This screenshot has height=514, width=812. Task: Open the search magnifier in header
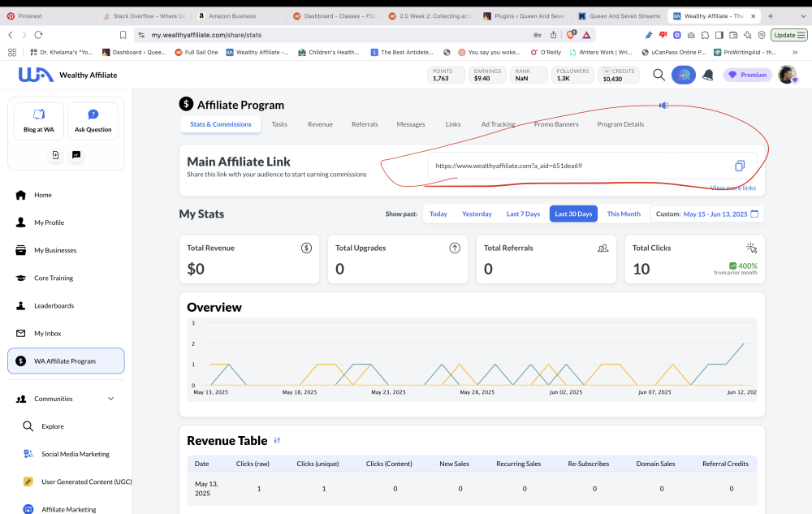coord(659,75)
